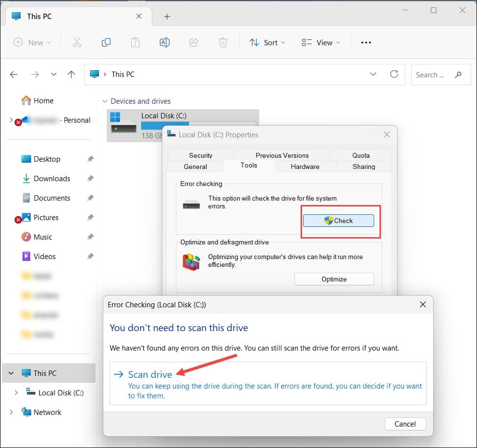477x448 pixels.
Task: Refresh the This PC view
Action: pyautogui.click(x=394, y=74)
